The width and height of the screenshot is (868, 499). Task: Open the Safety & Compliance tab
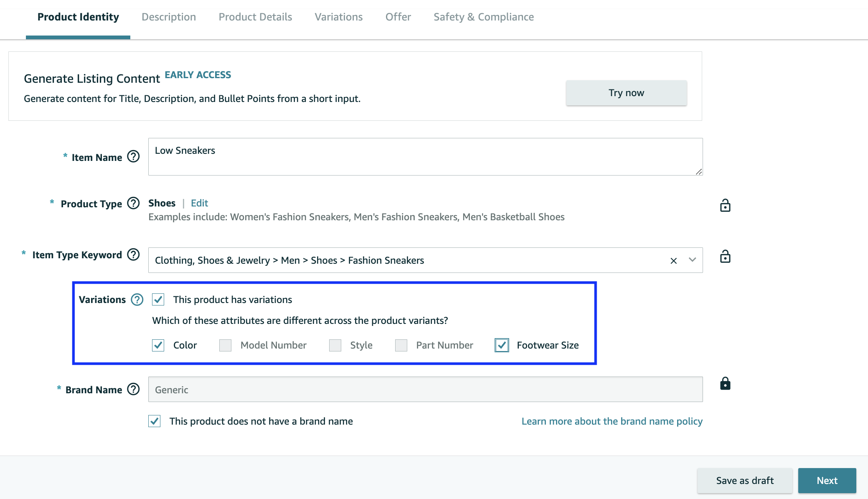point(483,17)
